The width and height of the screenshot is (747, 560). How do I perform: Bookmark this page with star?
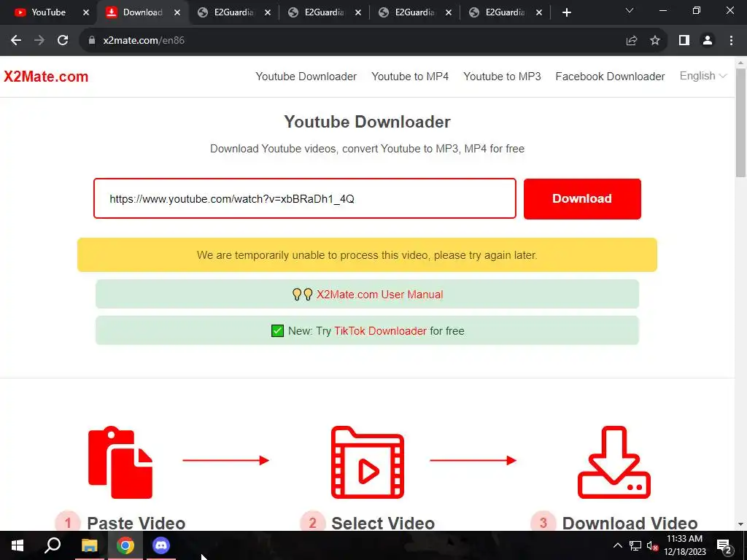coord(655,41)
